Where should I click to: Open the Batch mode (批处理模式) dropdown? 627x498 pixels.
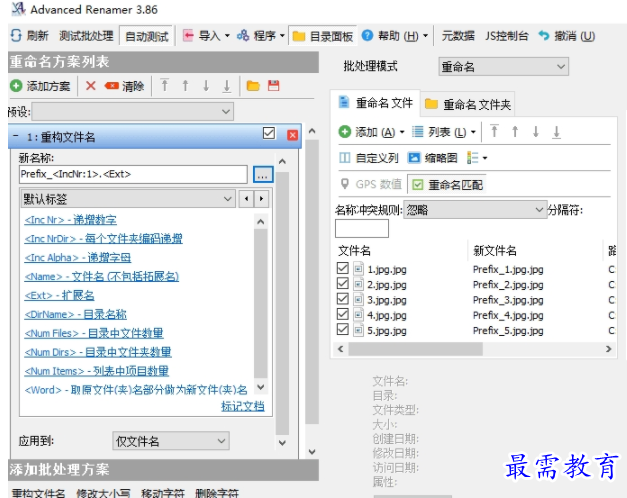tap(503, 67)
